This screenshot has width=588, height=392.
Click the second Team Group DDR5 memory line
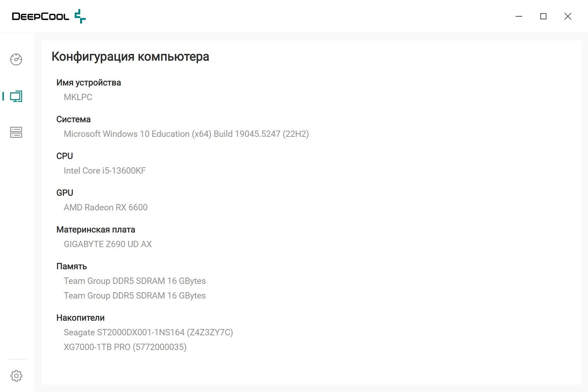(135, 296)
